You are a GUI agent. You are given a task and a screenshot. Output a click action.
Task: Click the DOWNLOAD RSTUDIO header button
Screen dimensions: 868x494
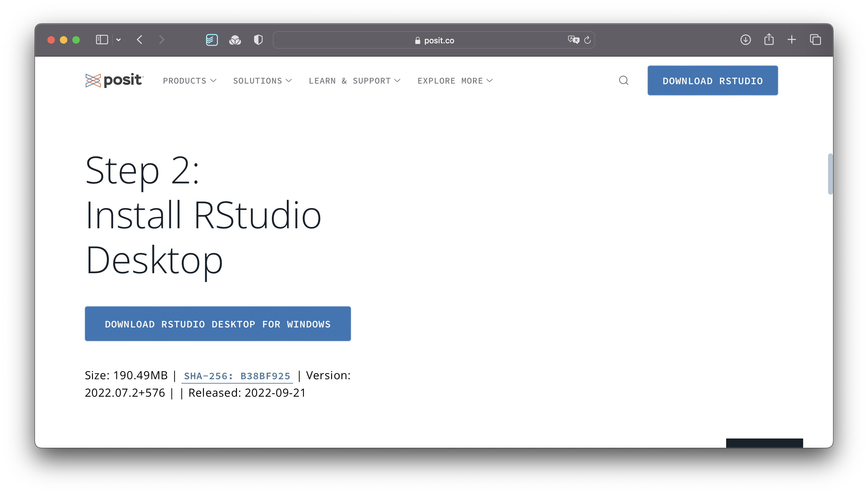pyautogui.click(x=712, y=80)
